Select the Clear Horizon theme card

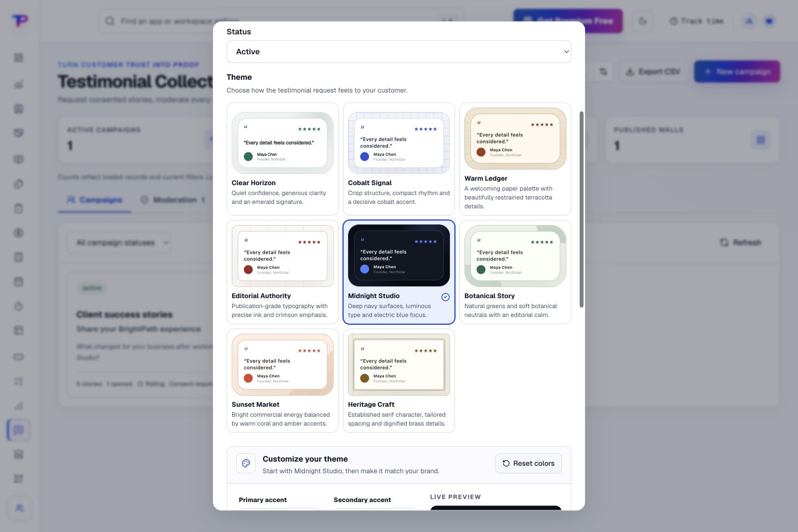283,159
